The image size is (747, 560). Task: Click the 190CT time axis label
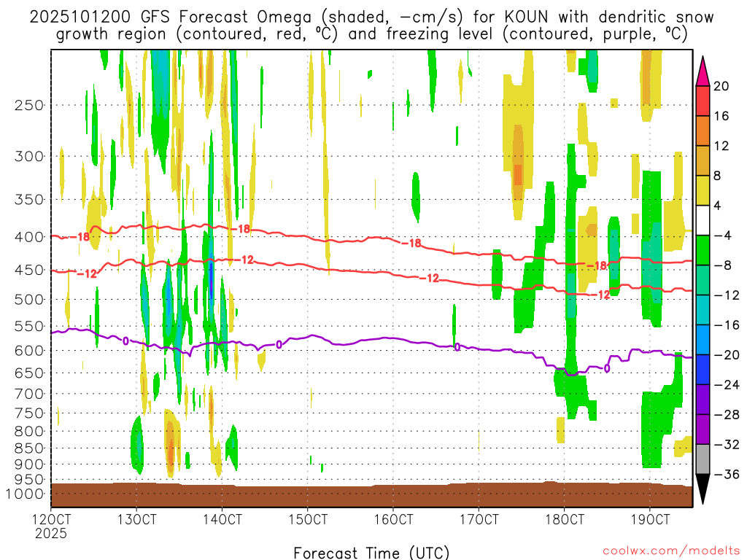(650, 519)
